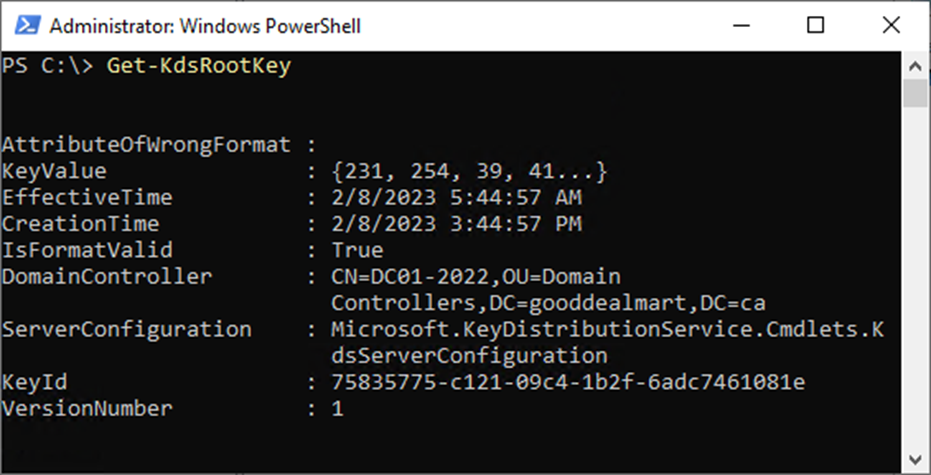Click the VersionNumber value 1
This screenshot has height=475, width=931.
coord(338,408)
